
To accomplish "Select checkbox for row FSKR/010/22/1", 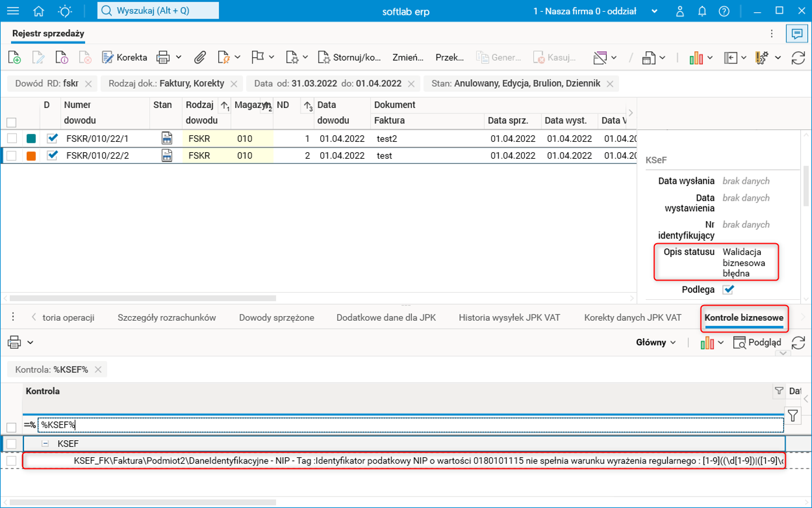I will (x=12, y=138).
